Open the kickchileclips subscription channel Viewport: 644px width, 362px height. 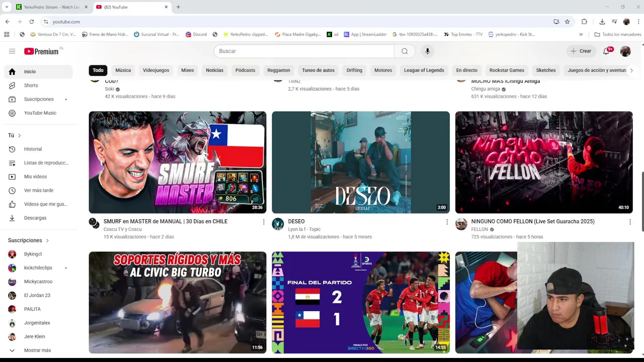(x=38, y=268)
